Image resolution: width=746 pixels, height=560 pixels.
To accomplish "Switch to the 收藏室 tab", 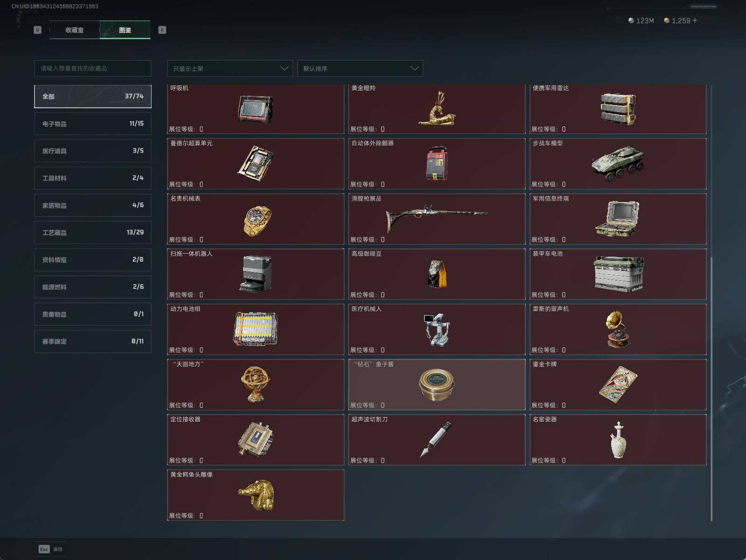I will click(75, 30).
